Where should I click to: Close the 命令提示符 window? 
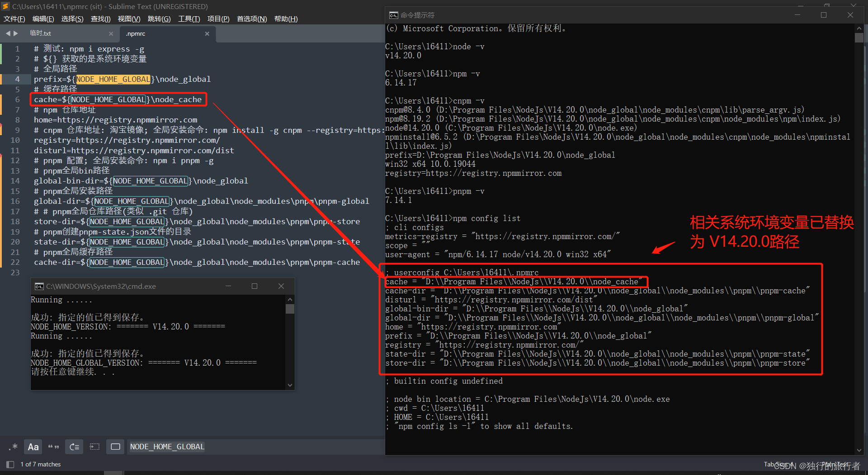(850, 15)
